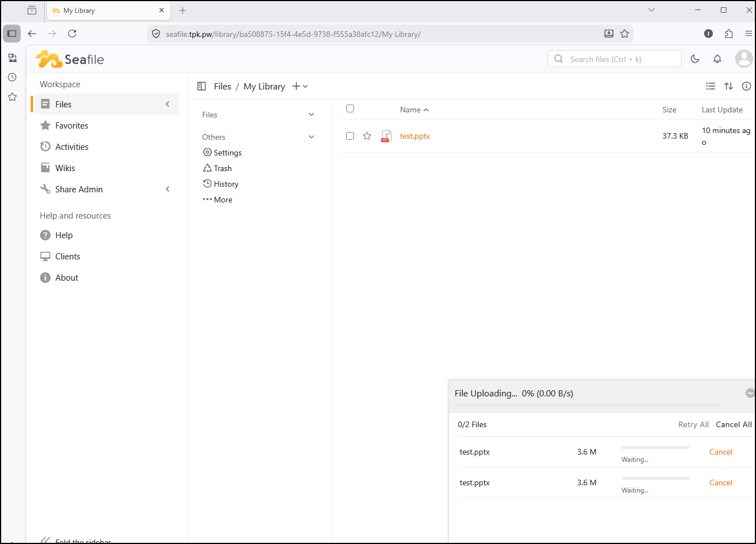756x544 pixels.
Task: Open notifications bell icon
Action: pyautogui.click(x=717, y=59)
